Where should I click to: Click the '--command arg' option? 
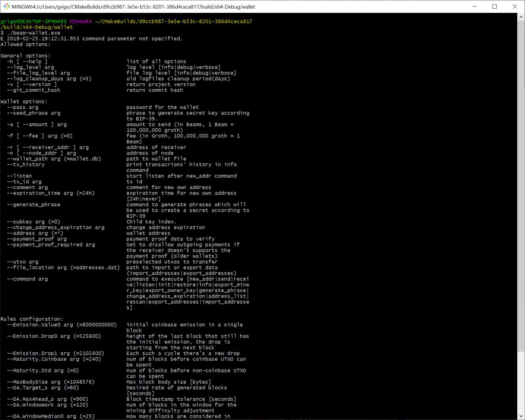(27, 280)
